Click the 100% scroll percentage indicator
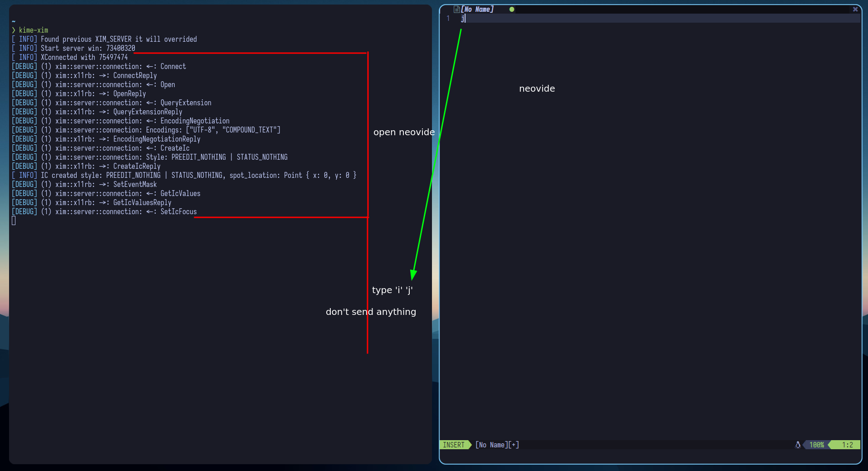 tap(817, 445)
